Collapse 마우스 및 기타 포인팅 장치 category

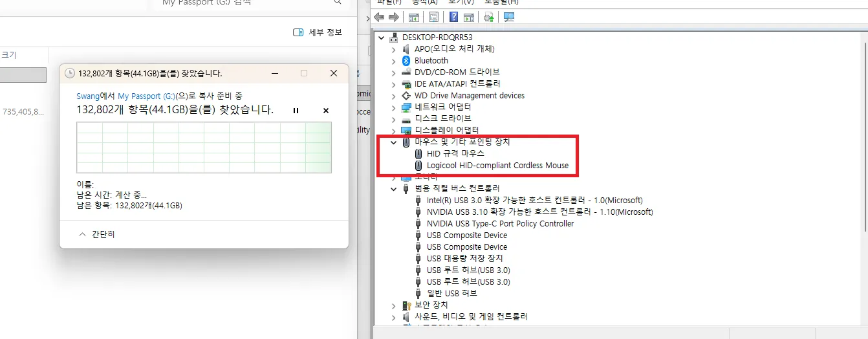(x=394, y=142)
